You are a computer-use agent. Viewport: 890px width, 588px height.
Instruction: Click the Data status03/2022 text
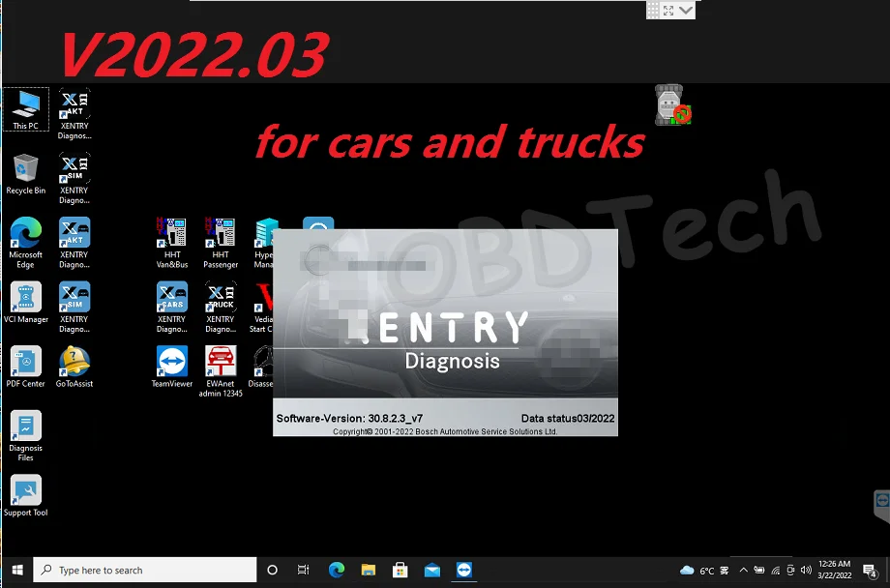click(x=568, y=419)
